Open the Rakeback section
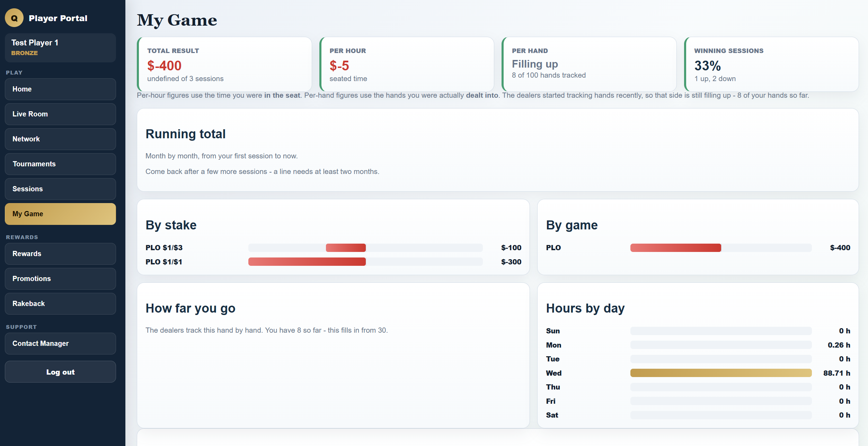The height and width of the screenshot is (446, 868). tap(60, 304)
